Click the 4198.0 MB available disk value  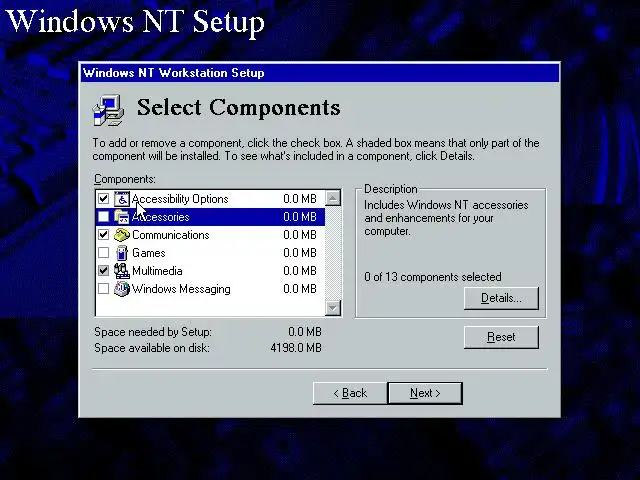pos(296,348)
